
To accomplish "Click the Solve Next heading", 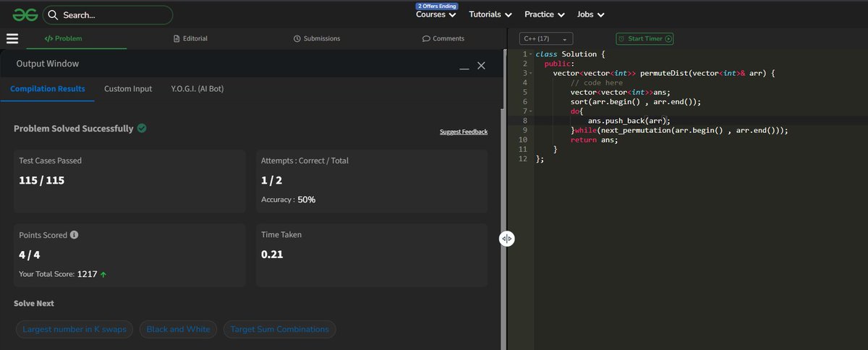I will pos(34,303).
